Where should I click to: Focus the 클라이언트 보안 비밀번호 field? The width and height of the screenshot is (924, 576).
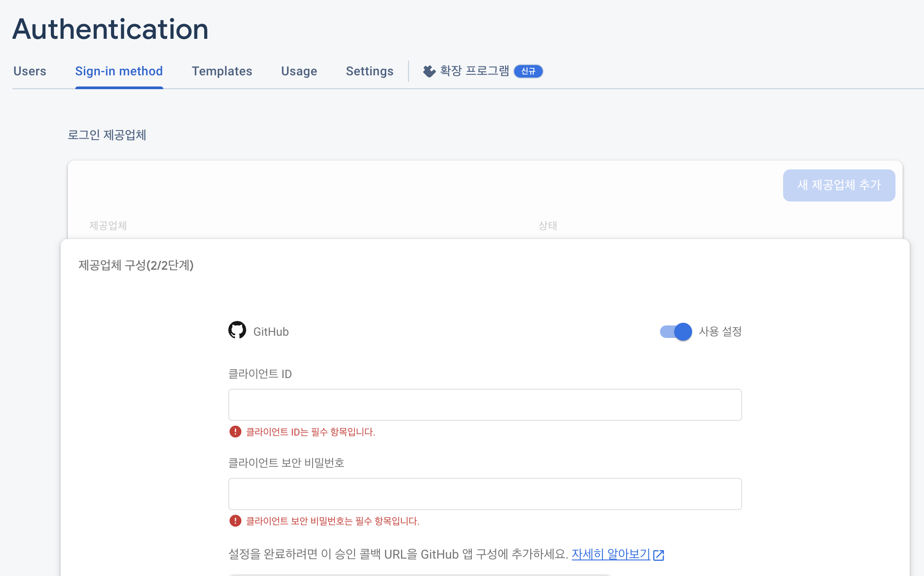pos(485,494)
